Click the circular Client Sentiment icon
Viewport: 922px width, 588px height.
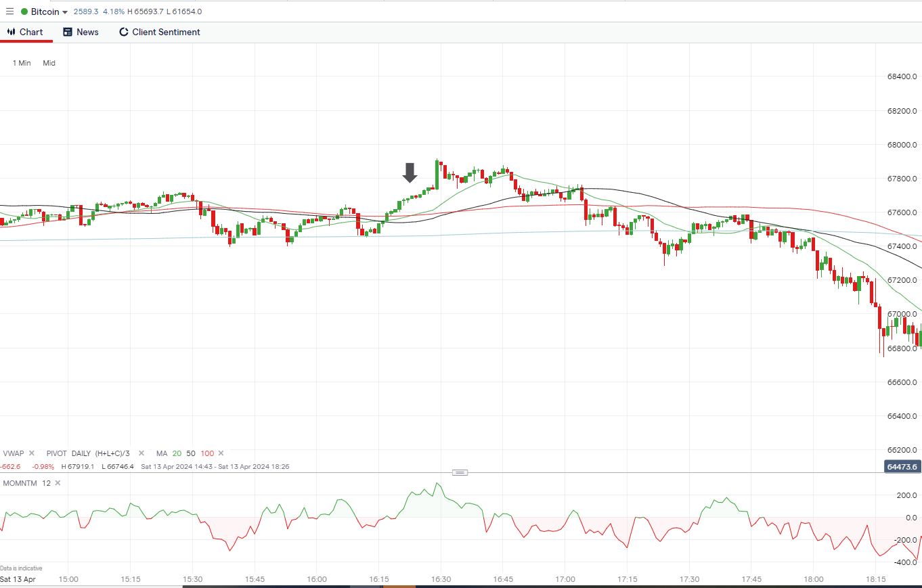pos(124,32)
